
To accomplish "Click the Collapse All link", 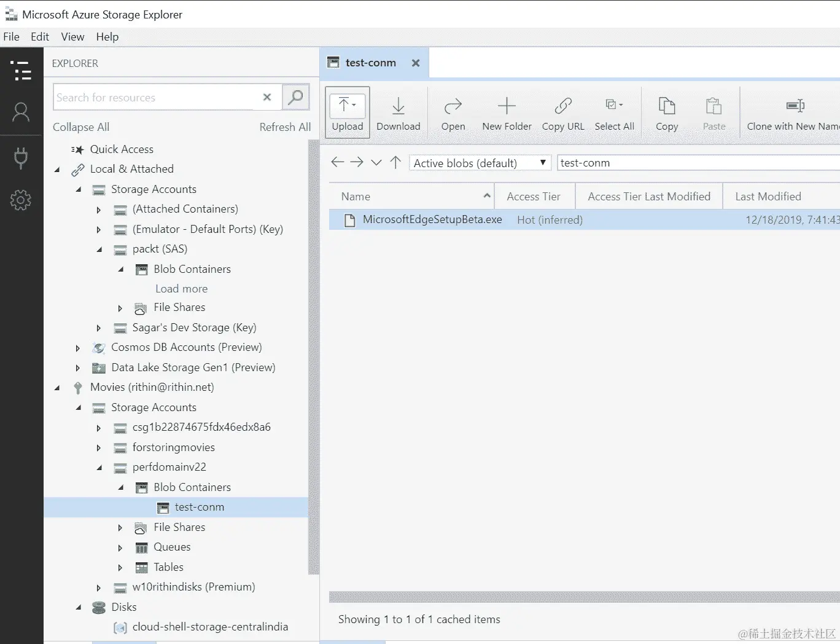I will tap(81, 127).
